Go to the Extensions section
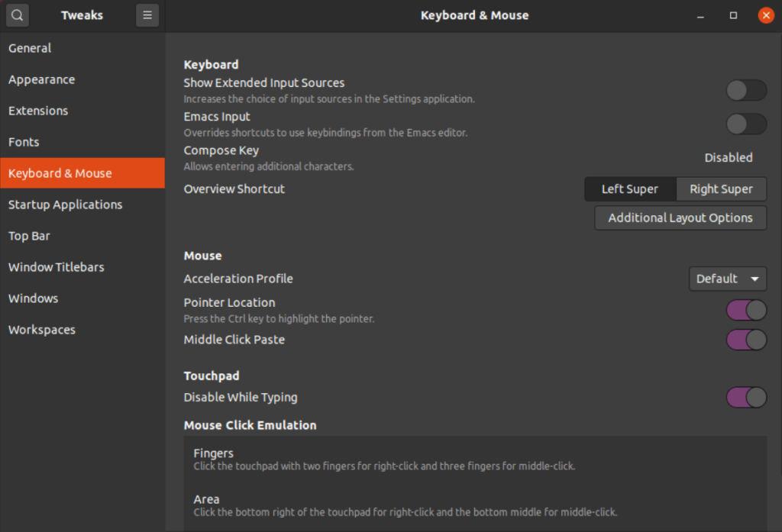The width and height of the screenshot is (782, 532). pos(38,111)
